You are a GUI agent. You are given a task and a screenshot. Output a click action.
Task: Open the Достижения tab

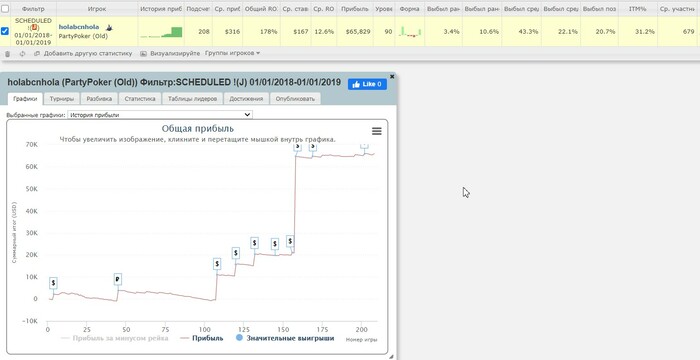coord(246,99)
